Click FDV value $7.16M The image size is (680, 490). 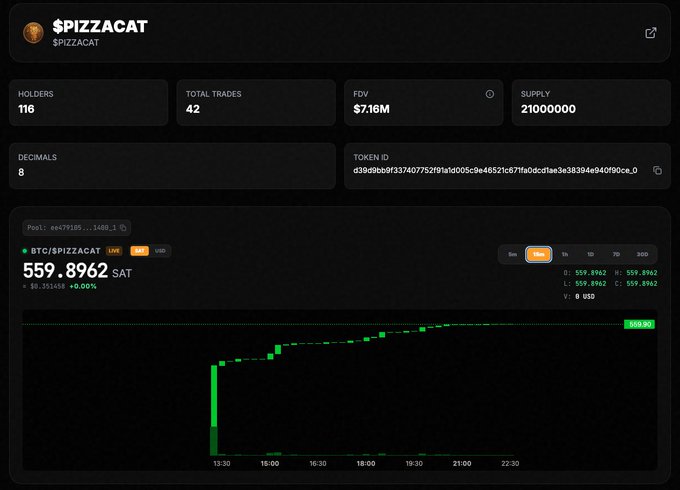click(x=371, y=109)
